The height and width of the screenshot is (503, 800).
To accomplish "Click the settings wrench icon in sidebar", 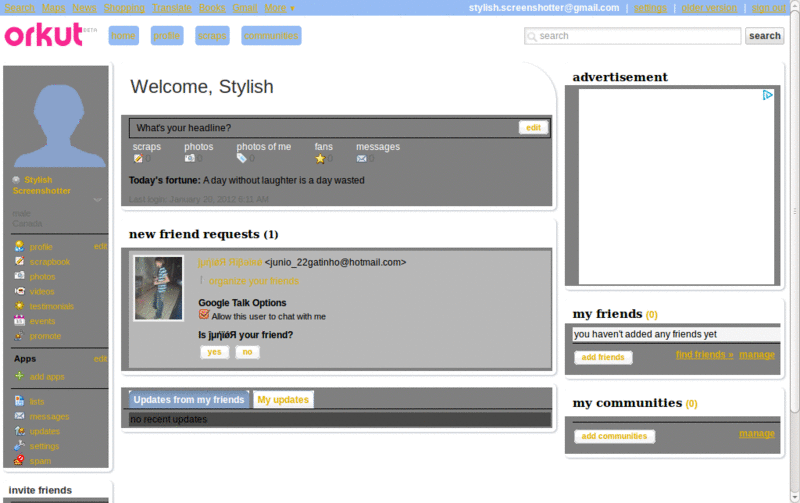I will pyautogui.click(x=19, y=445).
